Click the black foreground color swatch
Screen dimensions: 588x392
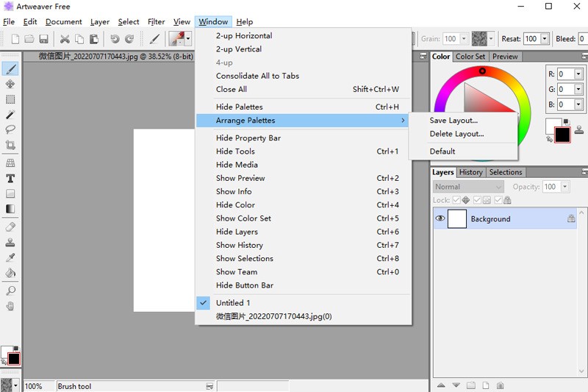coord(562,135)
